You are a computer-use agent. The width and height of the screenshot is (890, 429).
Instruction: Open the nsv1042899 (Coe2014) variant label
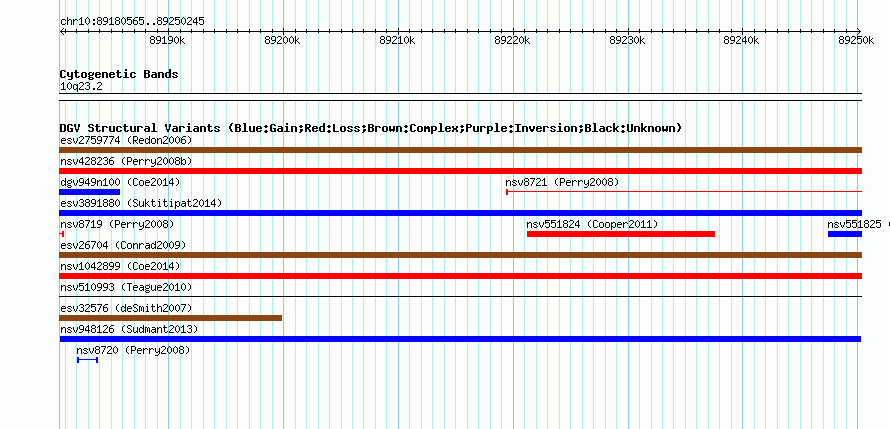(120, 266)
